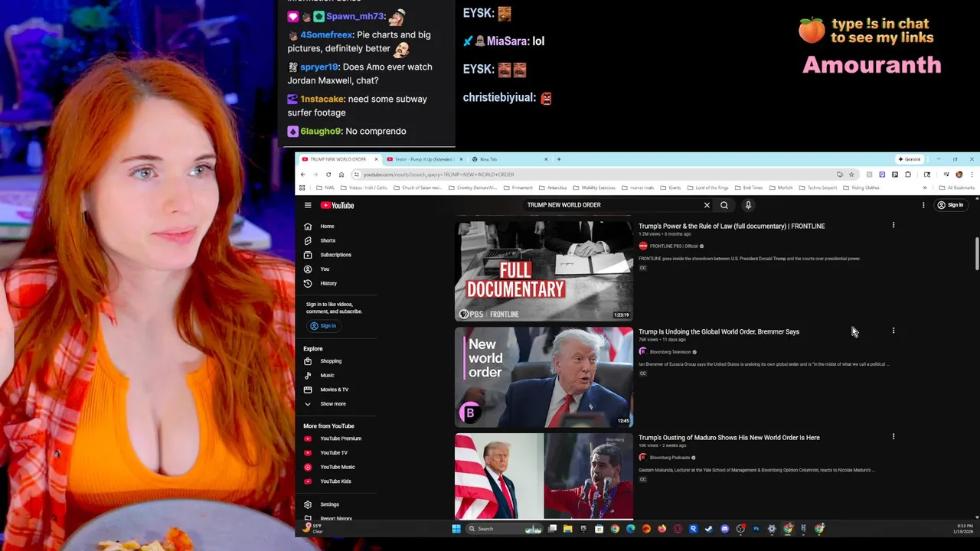980x551 pixels.
Task: Open Firmament bookmarks folder
Action: pos(518,187)
